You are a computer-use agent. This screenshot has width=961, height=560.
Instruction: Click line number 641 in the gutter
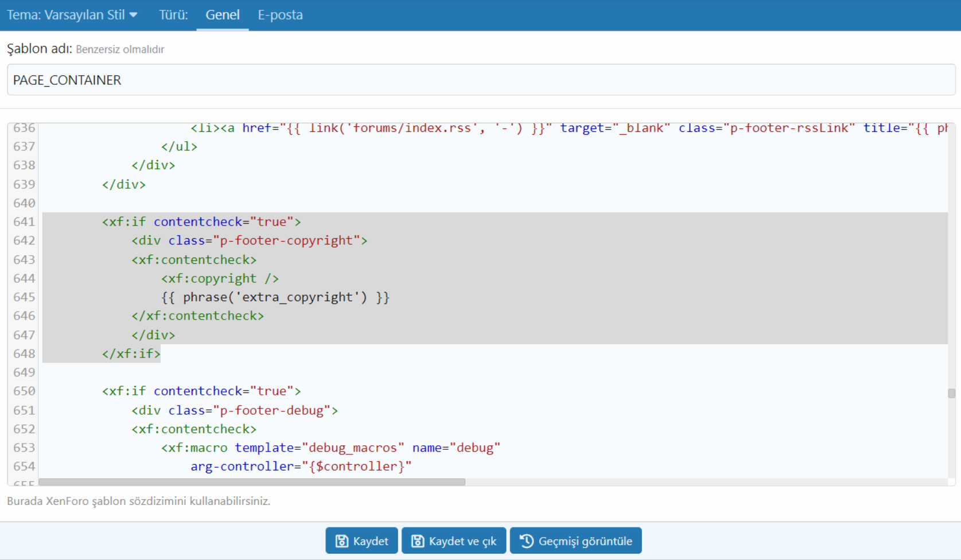point(24,221)
